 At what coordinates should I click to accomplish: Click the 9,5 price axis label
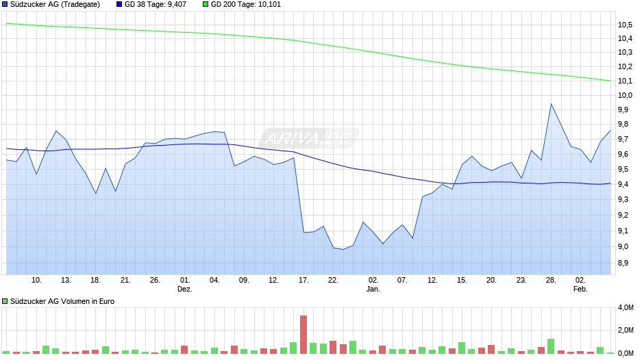(623, 170)
